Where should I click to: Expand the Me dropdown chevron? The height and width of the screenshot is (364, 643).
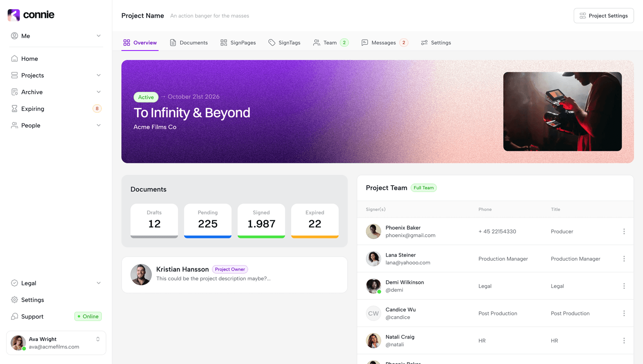98,36
